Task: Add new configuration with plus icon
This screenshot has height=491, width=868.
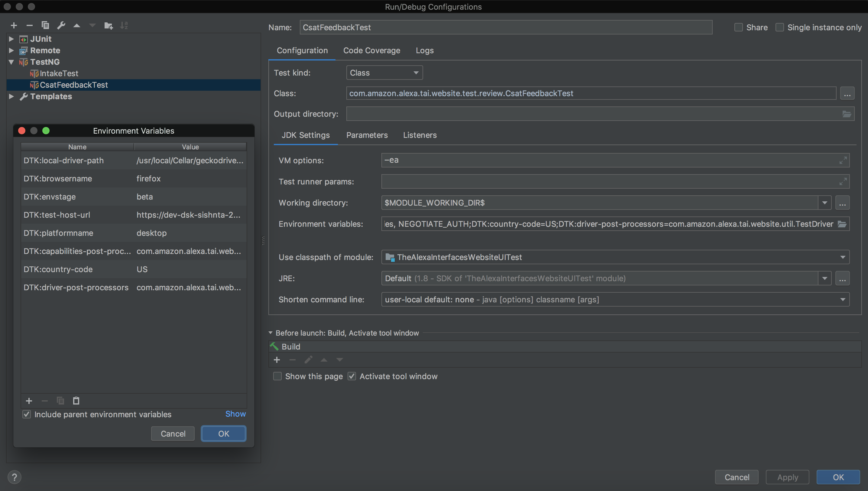Action: click(x=14, y=25)
